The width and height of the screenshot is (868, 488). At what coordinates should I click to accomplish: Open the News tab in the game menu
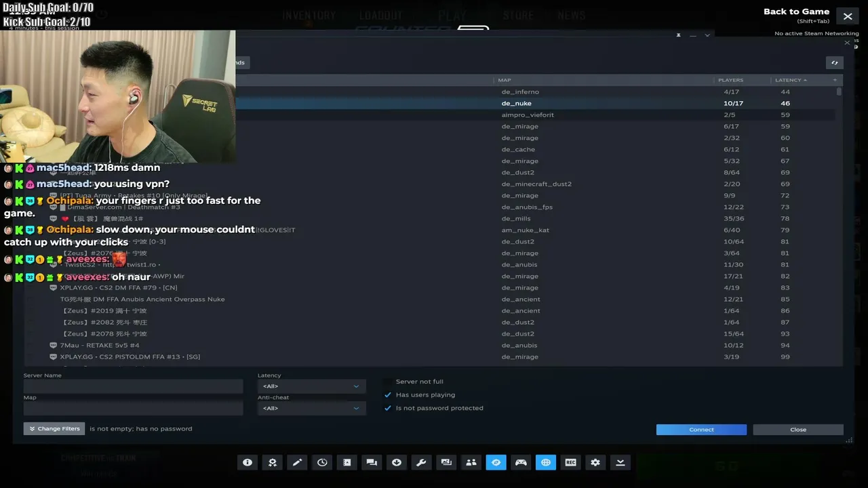pyautogui.click(x=572, y=15)
